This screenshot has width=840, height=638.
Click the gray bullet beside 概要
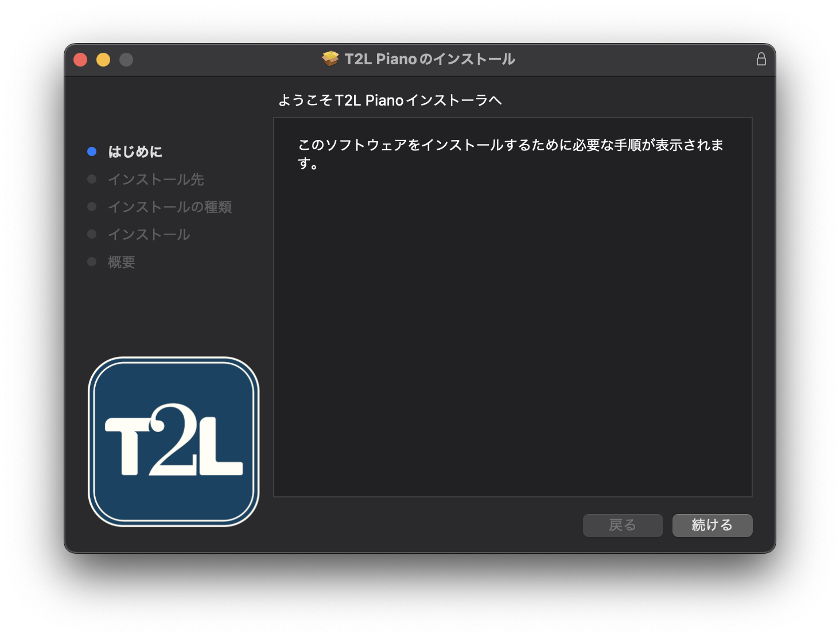[92, 262]
